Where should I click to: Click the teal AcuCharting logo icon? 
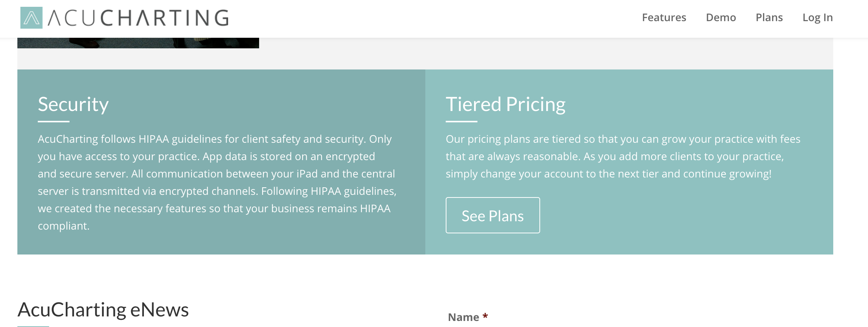[x=31, y=18]
